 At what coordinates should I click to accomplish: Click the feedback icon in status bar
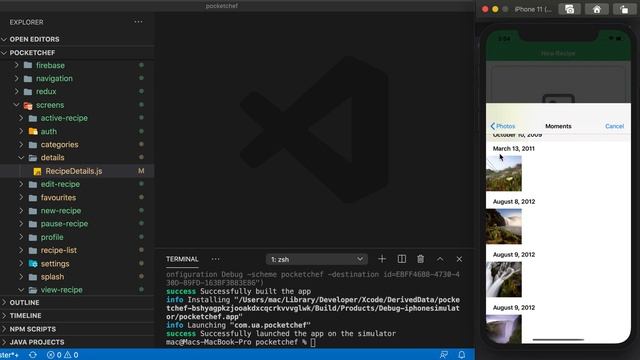coord(444,355)
